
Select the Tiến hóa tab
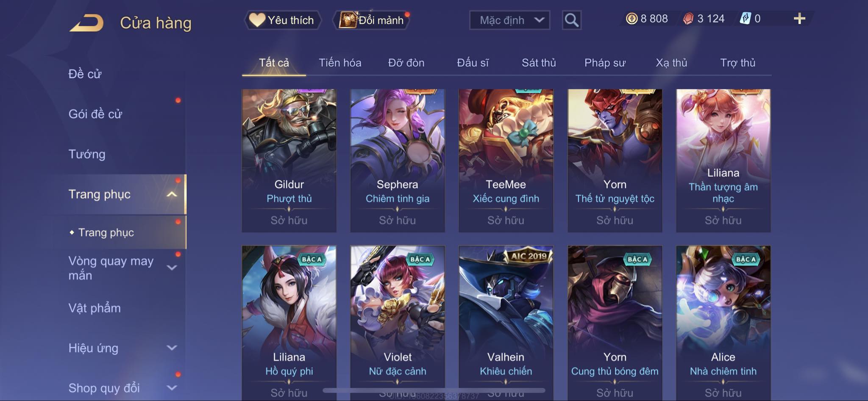point(340,63)
